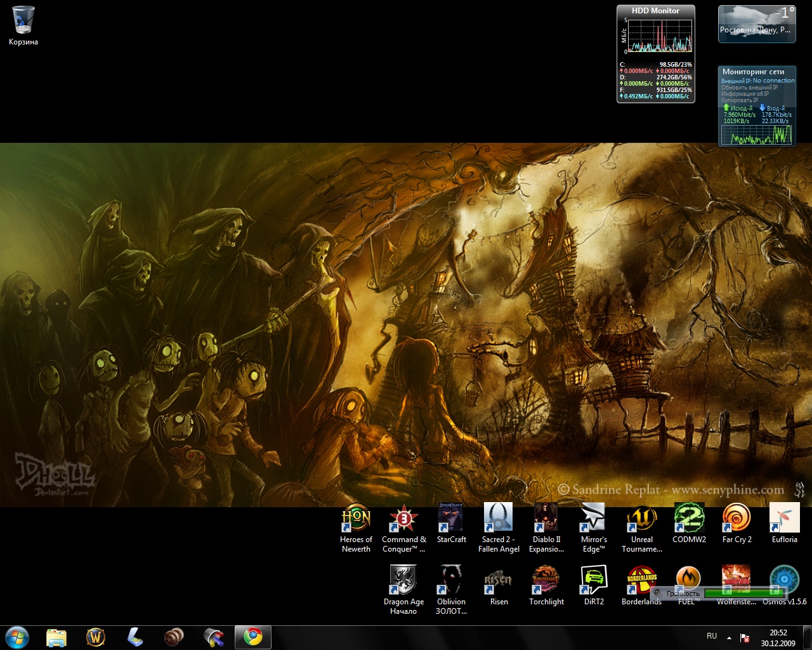Viewport: 812px width, 650px height.
Task: Show hidden tray icons arrow
Action: [729, 637]
